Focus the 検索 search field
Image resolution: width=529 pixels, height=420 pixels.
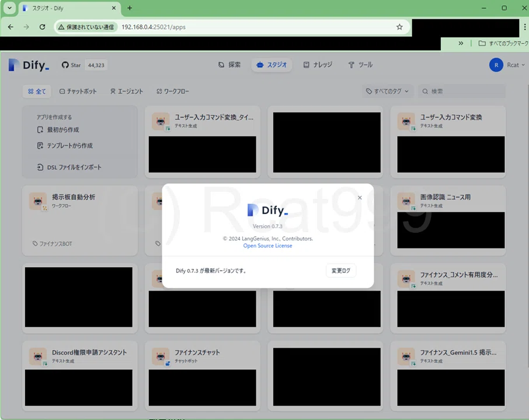[x=461, y=92]
